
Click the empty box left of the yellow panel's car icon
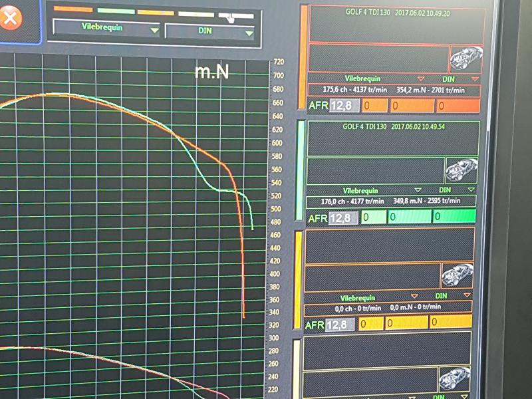[373, 277]
